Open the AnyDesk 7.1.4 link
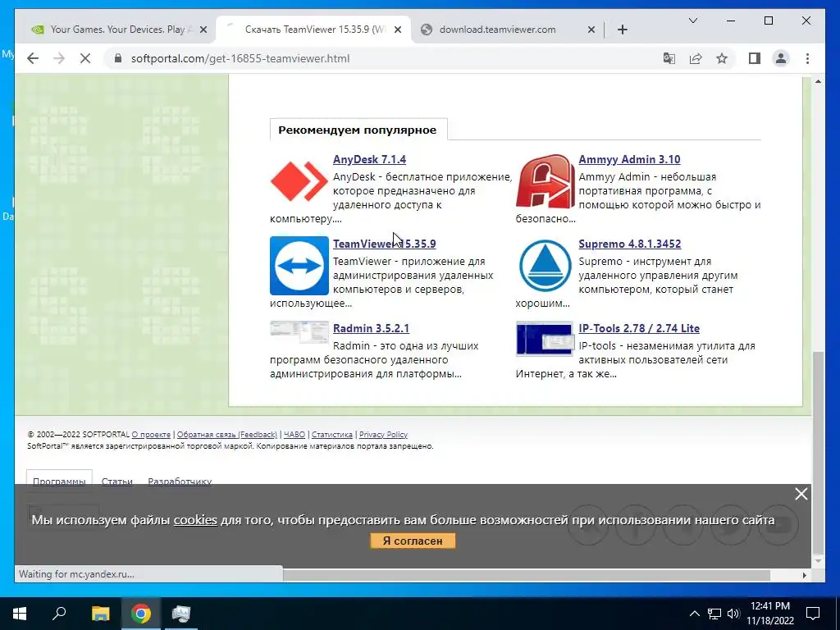 [369, 159]
